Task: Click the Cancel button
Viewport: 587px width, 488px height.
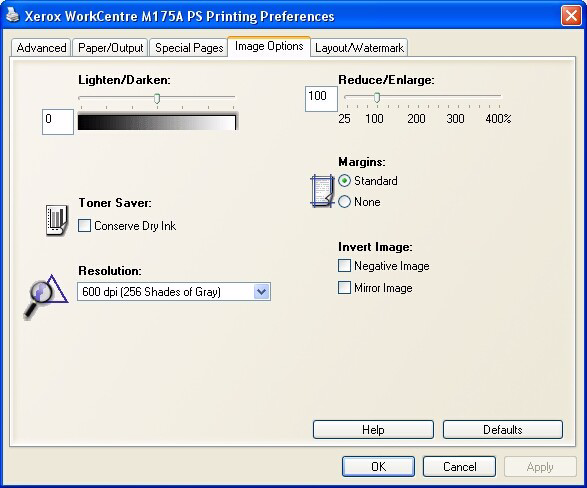Action: coord(459,466)
